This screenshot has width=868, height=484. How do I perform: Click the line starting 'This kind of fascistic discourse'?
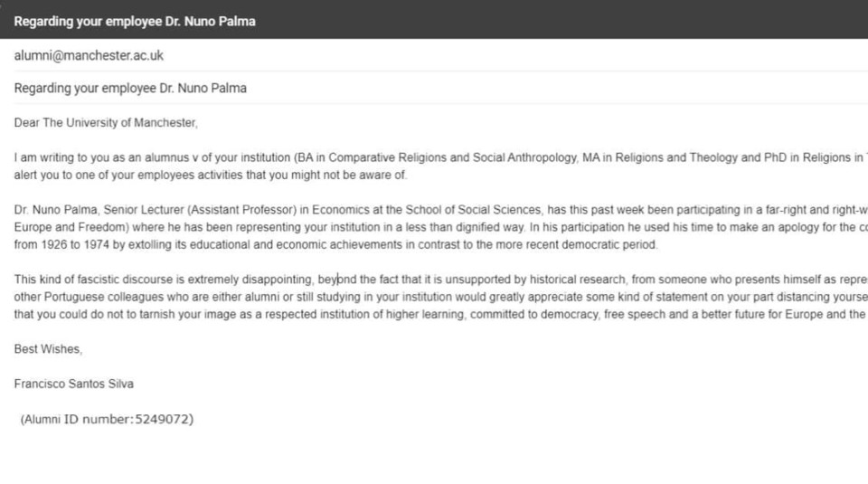440,280
